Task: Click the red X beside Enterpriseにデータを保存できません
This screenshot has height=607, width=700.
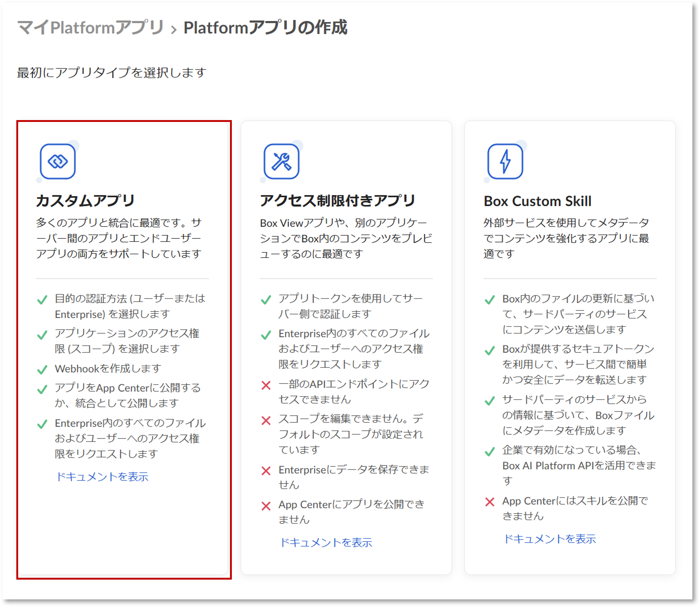Action: [266, 471]
